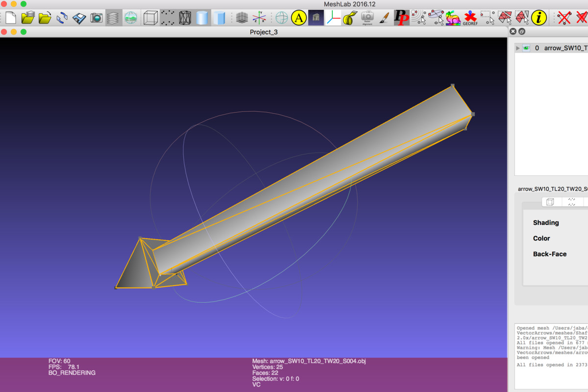The image size is (588, 392).
Task: Select the measuring tape tool
Action: click(x=350, y=18)
